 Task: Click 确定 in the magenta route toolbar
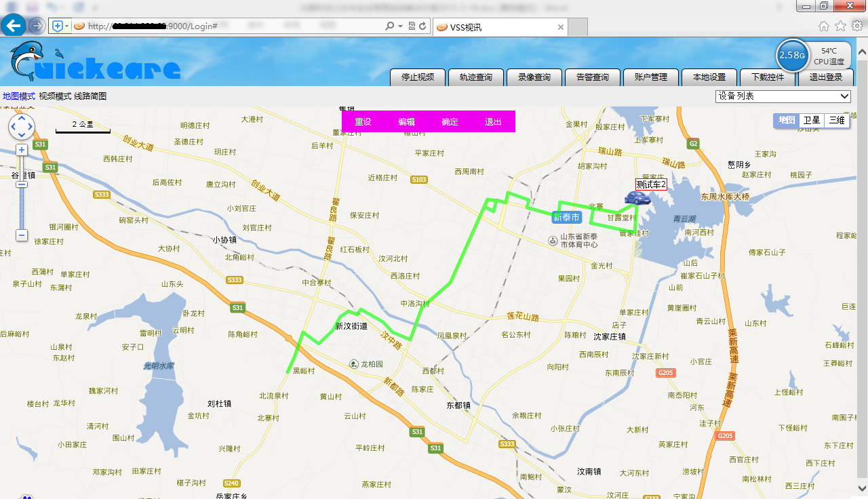(450, 122)
